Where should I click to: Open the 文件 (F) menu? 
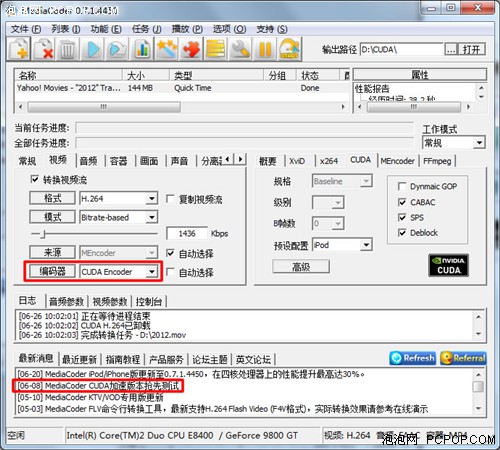pos(26,29)
